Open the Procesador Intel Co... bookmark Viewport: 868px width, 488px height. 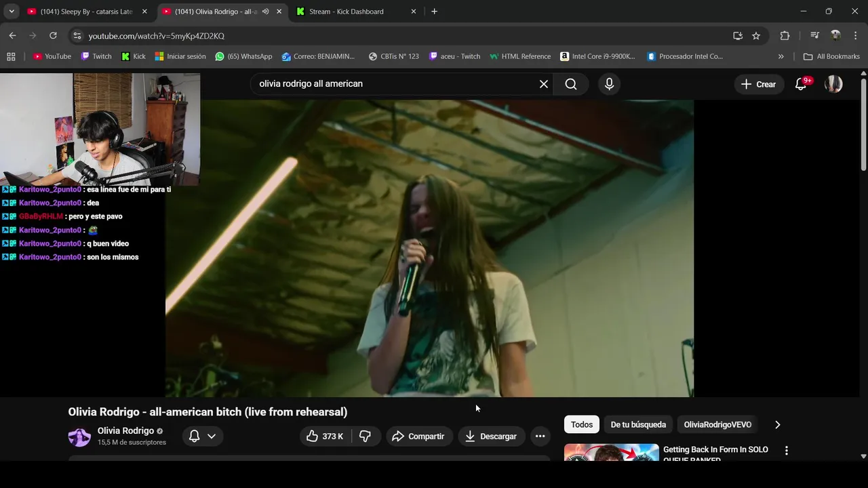(685, 56)
